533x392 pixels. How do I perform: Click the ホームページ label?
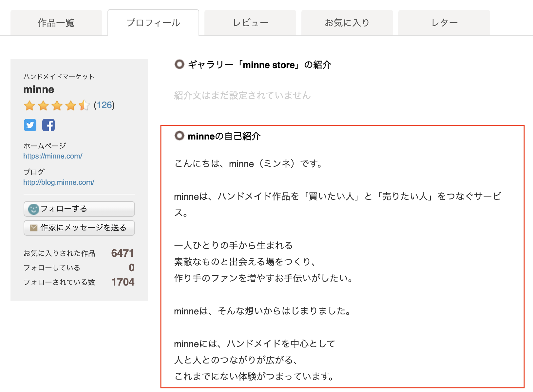tap(45, 146)
